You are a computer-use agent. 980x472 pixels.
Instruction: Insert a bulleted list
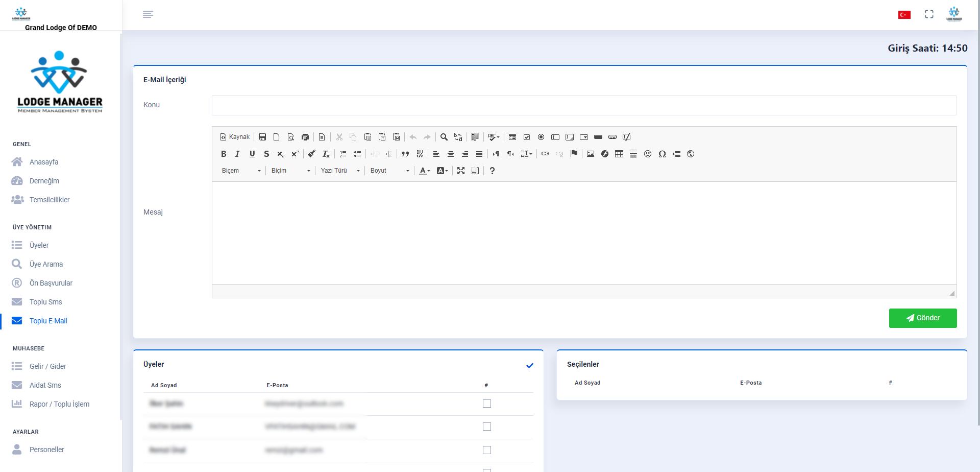click(x=357, y=154)
